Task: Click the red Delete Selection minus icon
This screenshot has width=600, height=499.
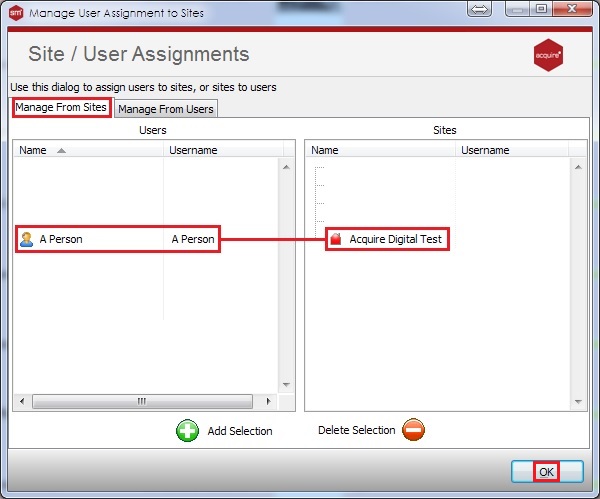Action: (413, 430)
